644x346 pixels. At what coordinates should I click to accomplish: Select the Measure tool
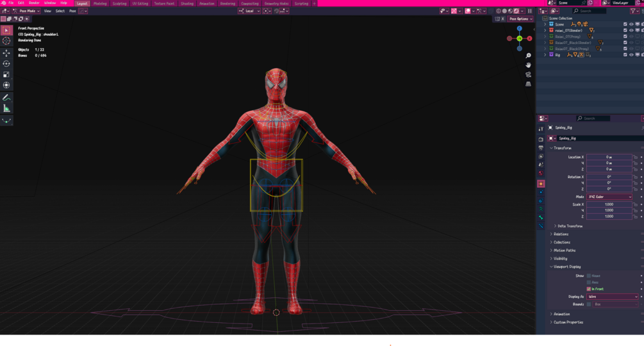click(x=6, y=108)
